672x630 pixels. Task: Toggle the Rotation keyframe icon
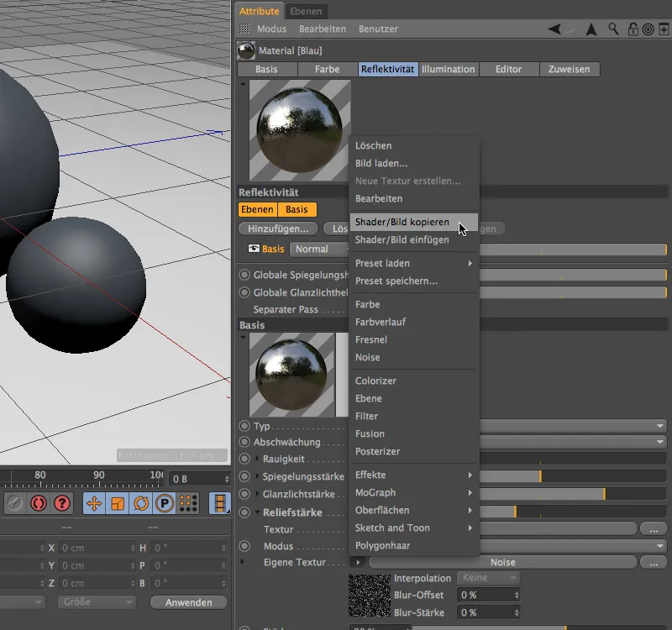(x=141, y=502)
